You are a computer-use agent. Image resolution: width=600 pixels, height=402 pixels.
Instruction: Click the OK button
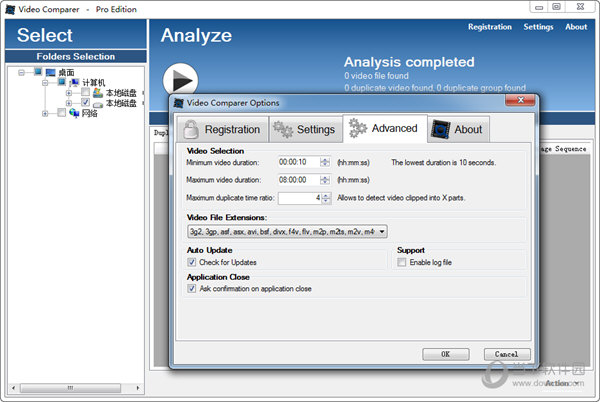click(445, 354)
